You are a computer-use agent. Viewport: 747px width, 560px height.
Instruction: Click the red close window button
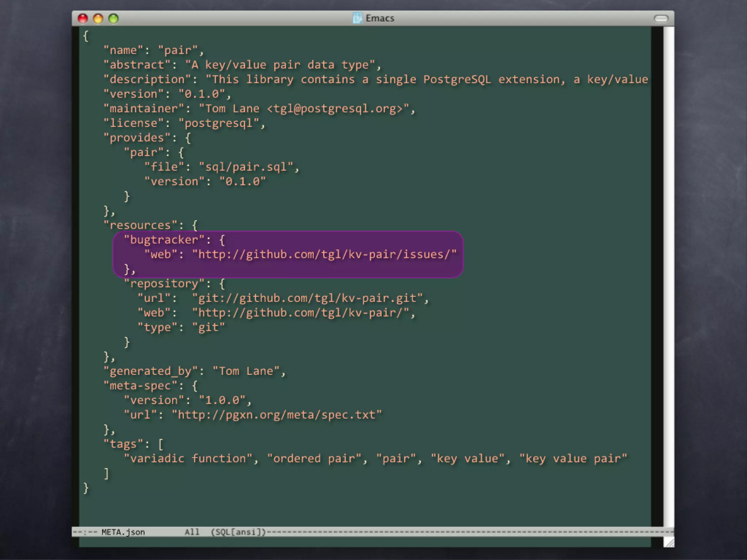pyautogui.click(x=83, y=18)
